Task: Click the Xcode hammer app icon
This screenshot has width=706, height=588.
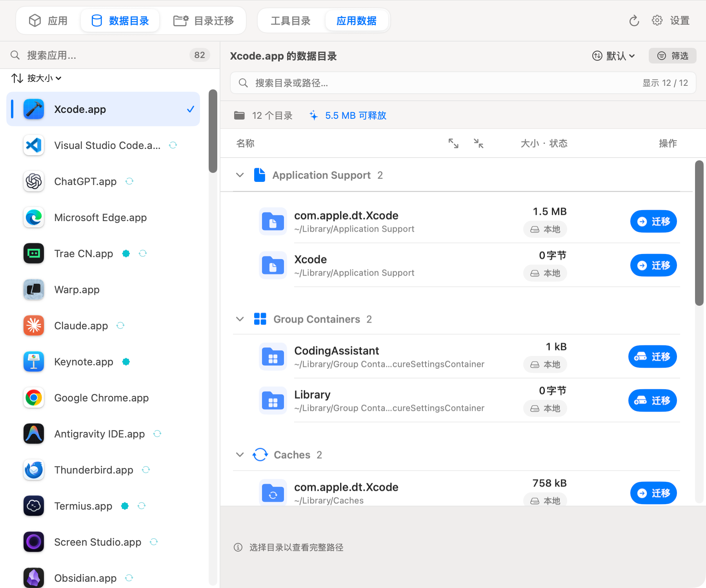Action: [34, 109]
